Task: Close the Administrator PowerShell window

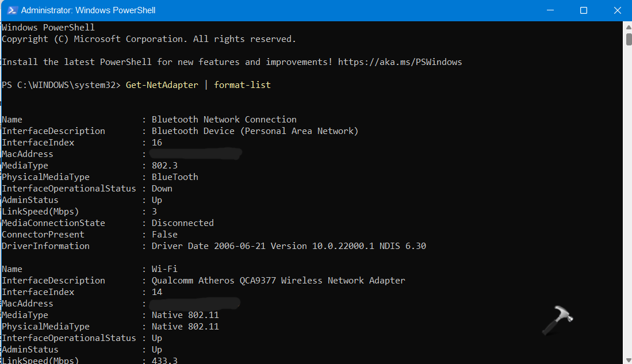Action: (x=617, y=10)
